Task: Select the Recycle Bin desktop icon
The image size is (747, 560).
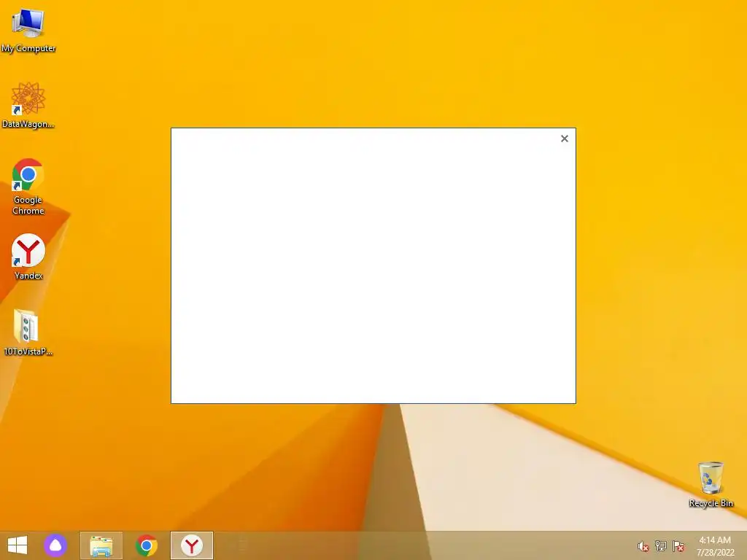Action: point(711,484)
